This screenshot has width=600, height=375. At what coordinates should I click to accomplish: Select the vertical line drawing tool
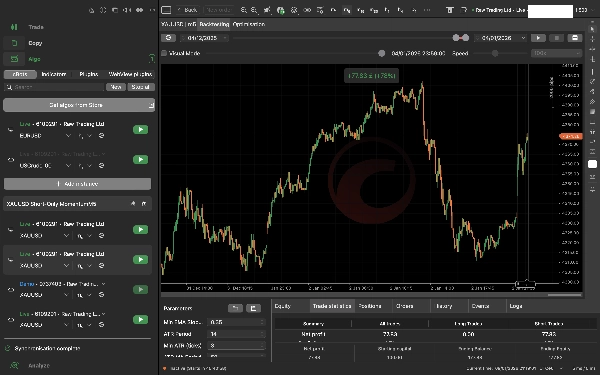pos(592,72)
